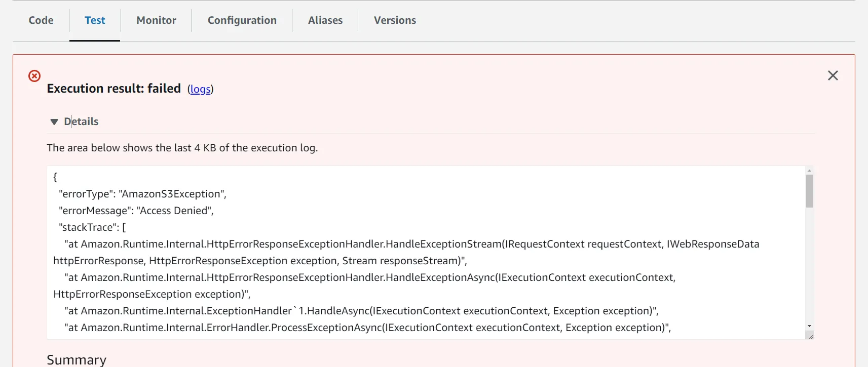Image resolution: width=868 pixels, height=367 pixels.
Task: Select the errorType line in the log
Action: pos(142,193)
